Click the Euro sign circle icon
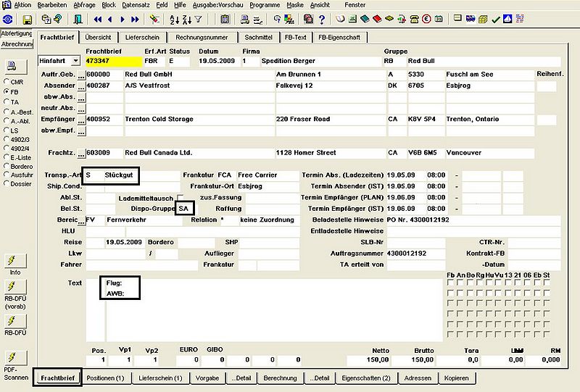This screenshot has height=392, width=580. [426, 19]
